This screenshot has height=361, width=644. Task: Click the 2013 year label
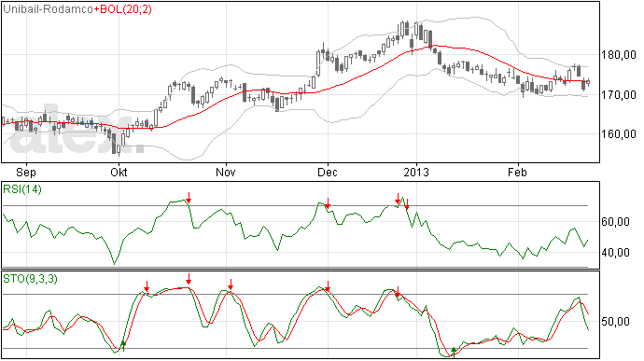416,172
